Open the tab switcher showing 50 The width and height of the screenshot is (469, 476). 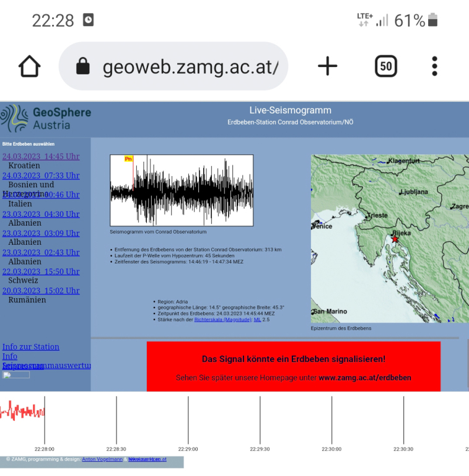coord(385,66)
